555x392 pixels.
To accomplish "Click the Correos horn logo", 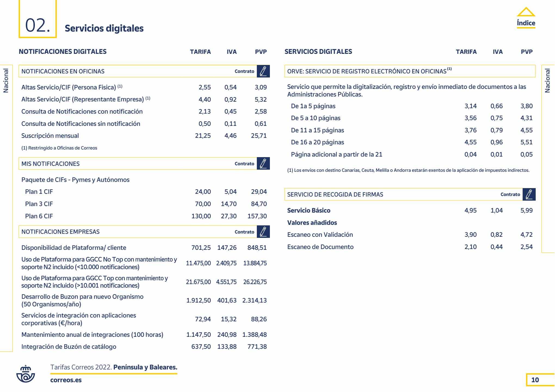I will 26,374.
